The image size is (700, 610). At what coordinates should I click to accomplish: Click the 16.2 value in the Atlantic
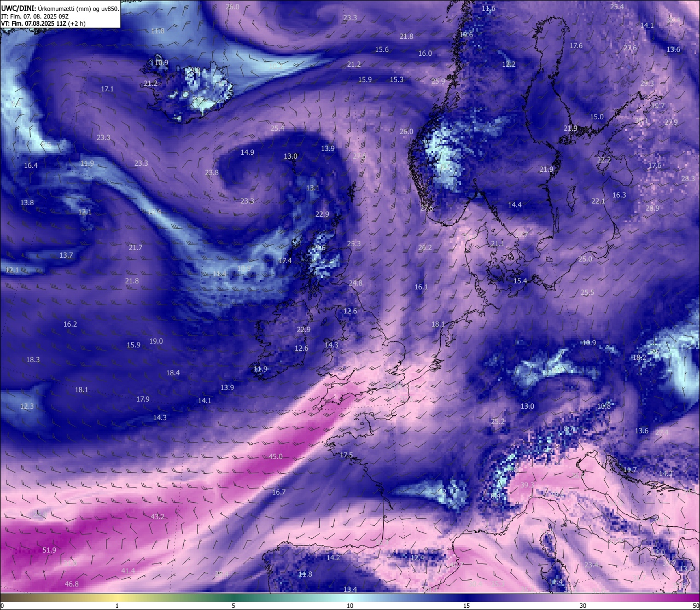pos(70,324)
